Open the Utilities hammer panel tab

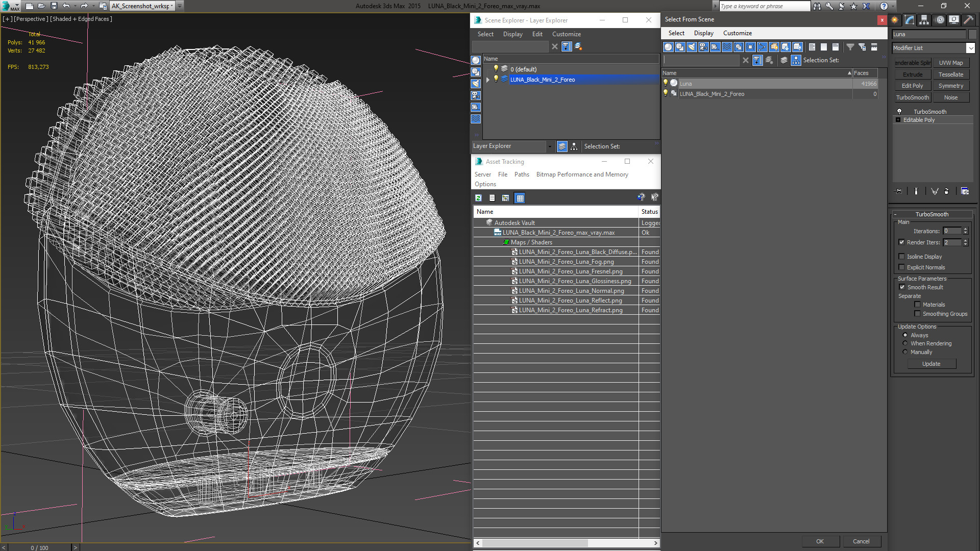pos(968,20)
